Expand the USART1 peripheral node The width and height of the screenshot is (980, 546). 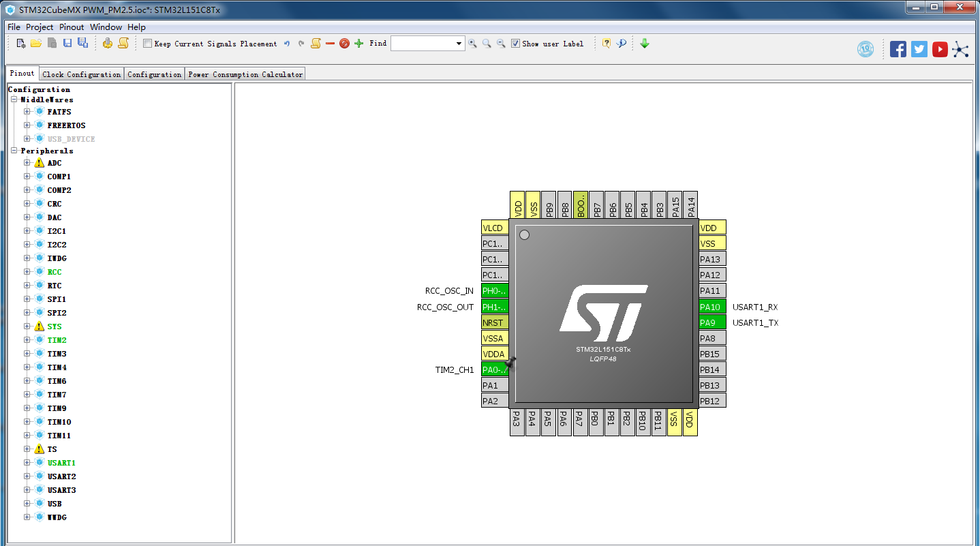pos(27,463)
